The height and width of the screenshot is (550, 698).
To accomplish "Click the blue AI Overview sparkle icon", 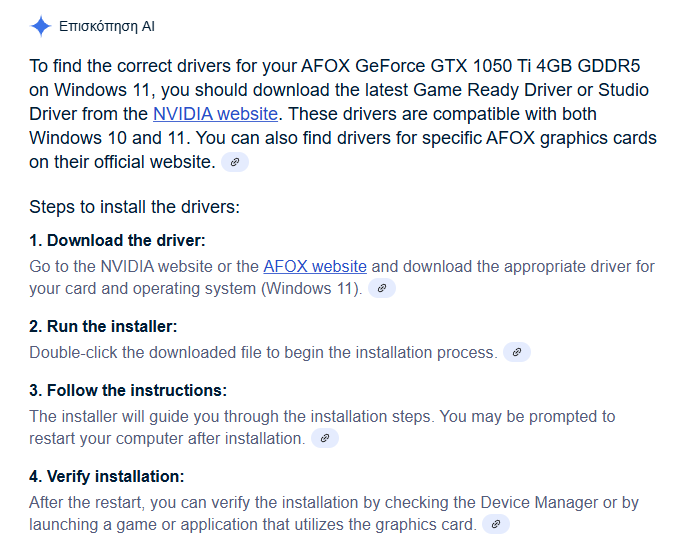I will [41, 26].
